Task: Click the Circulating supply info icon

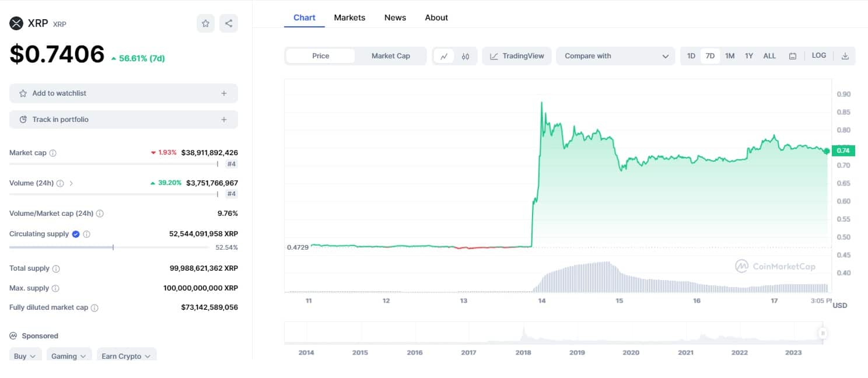Action: pyautogui.click(x=87, y=234)
